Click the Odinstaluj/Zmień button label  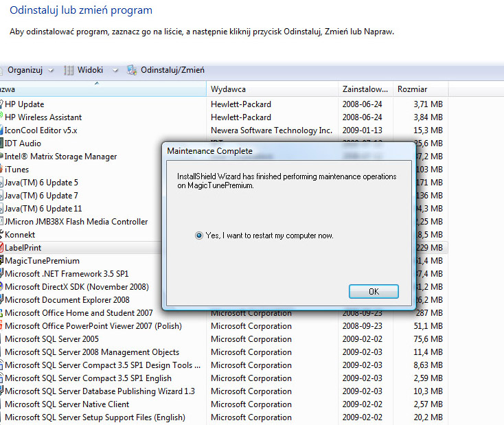tap(172, 70)
